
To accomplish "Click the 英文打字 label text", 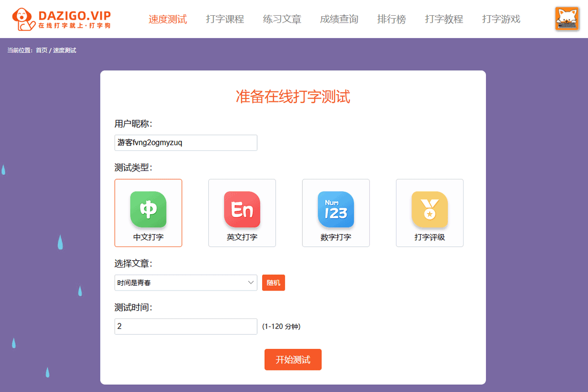I will coord(242,237).
